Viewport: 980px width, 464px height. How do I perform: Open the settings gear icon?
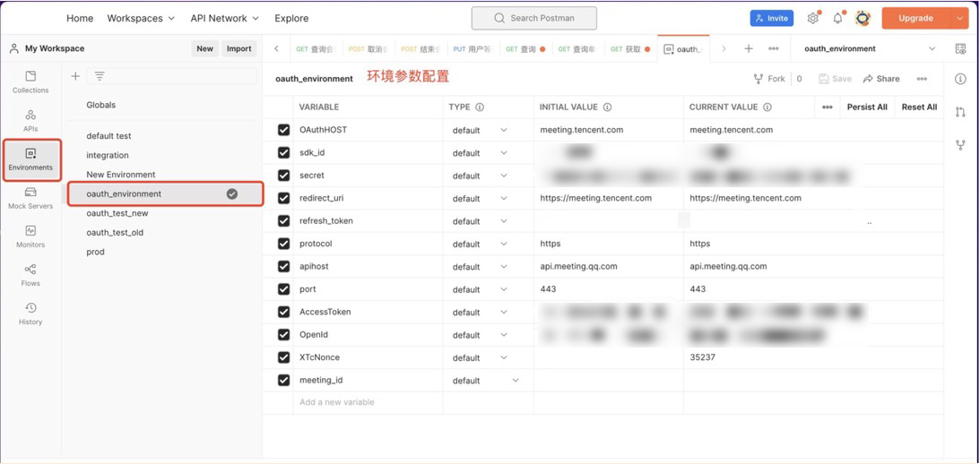(x=812, y=18)
